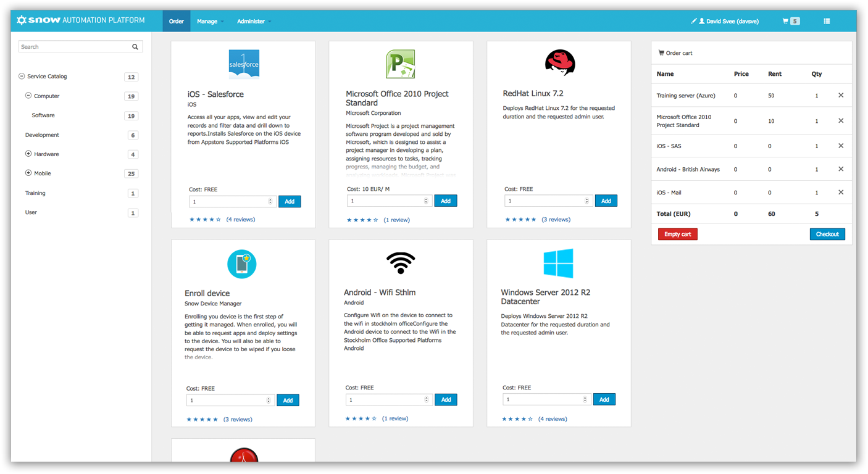Screen dimensions: 868x474
Task: Add iOS - Salesforce to cart
Action: coord(290,202)
